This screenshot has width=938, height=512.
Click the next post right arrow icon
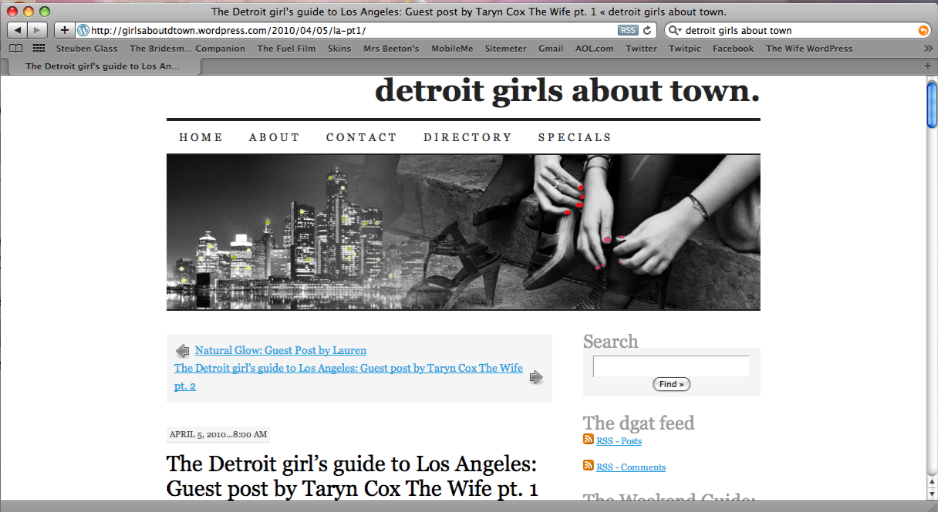point(536,377)
